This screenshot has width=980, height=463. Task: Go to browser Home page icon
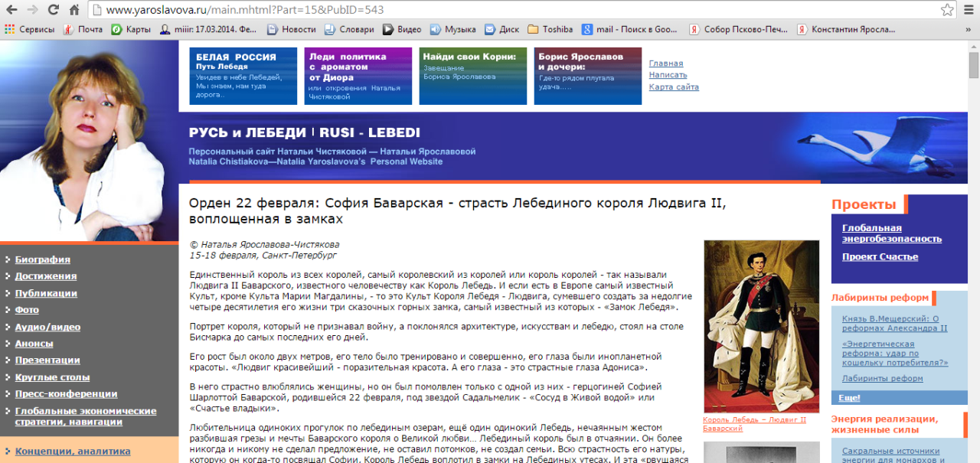pos(74,10)
